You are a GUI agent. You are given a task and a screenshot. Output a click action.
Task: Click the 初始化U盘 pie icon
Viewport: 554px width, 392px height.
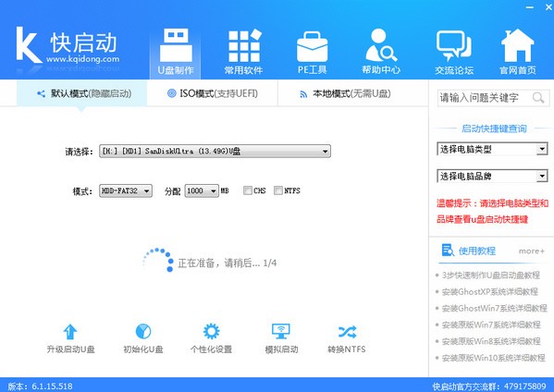[x=143, y=332]
